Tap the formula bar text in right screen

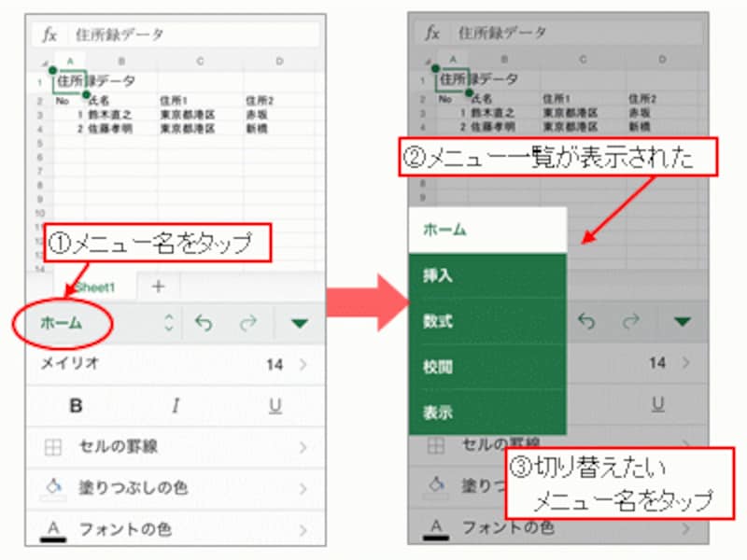[502, 33]
